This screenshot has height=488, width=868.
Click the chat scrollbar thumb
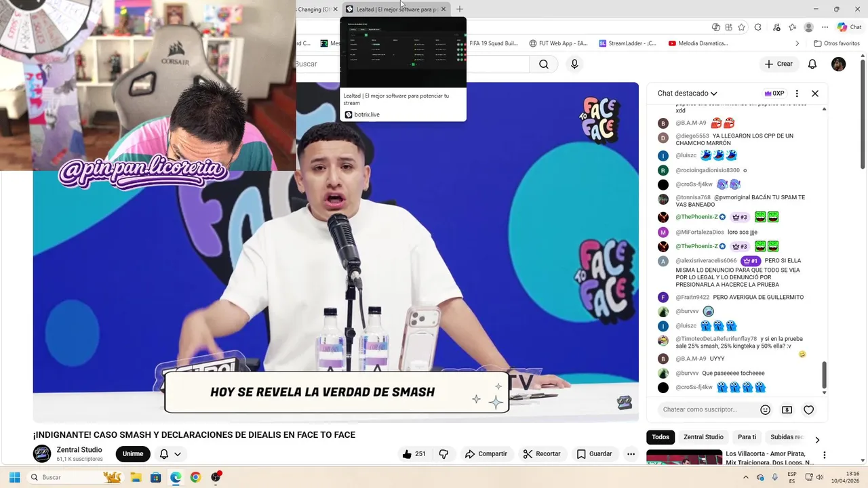[x=825, y=374]
